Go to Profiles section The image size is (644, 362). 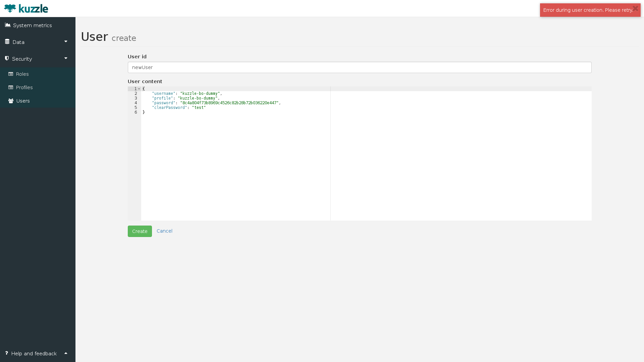(38, 87)
